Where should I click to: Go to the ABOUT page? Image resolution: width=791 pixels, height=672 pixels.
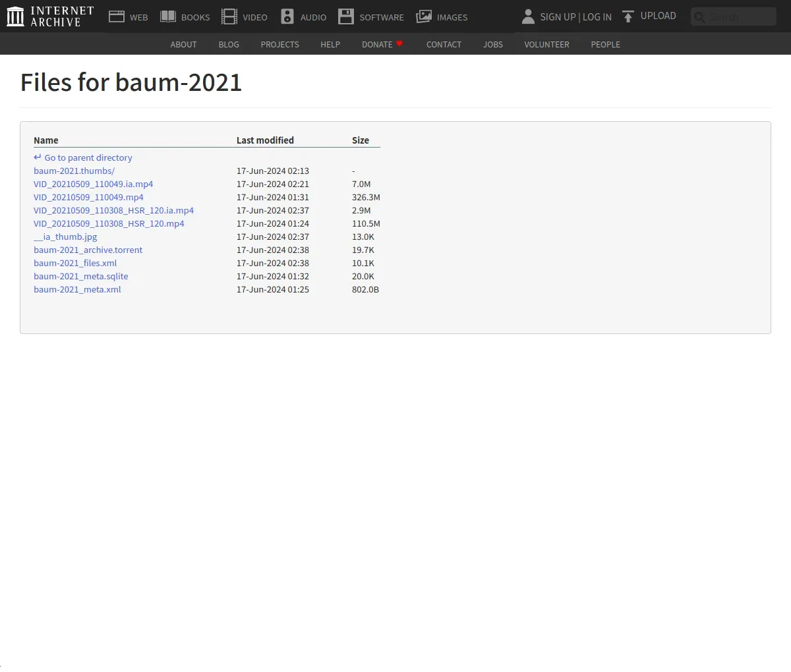(183, 45)
